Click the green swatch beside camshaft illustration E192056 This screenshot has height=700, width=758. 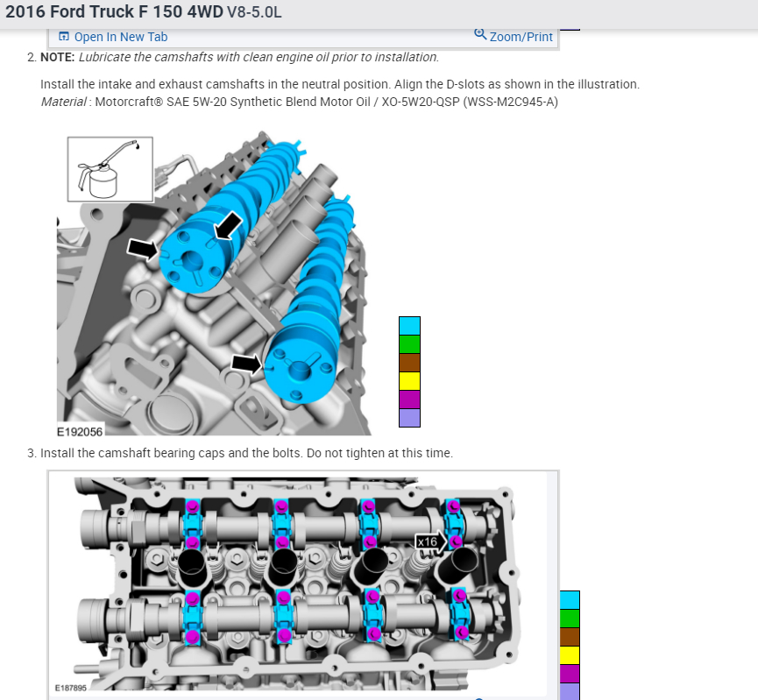[x=409, y=344]
